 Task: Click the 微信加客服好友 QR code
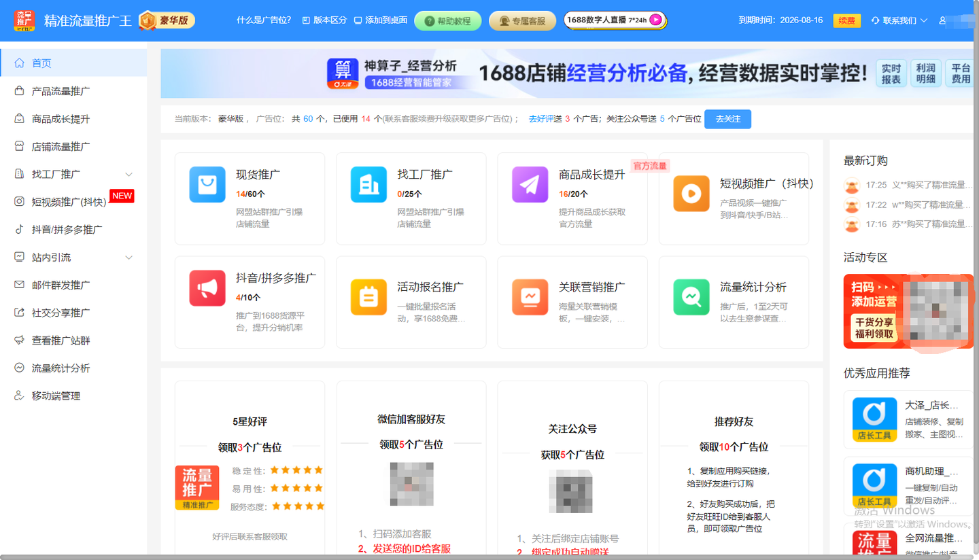[x=410, y=484]
